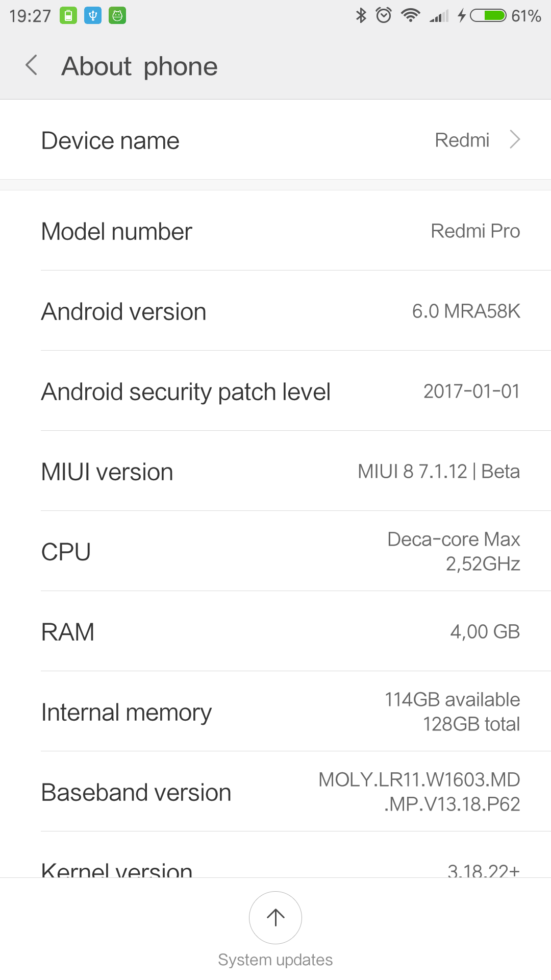Image resolution: width=551 pixels, height=980 pixels.
Task: Tap the green battery notification icon
Action: [x=68, y=15]
